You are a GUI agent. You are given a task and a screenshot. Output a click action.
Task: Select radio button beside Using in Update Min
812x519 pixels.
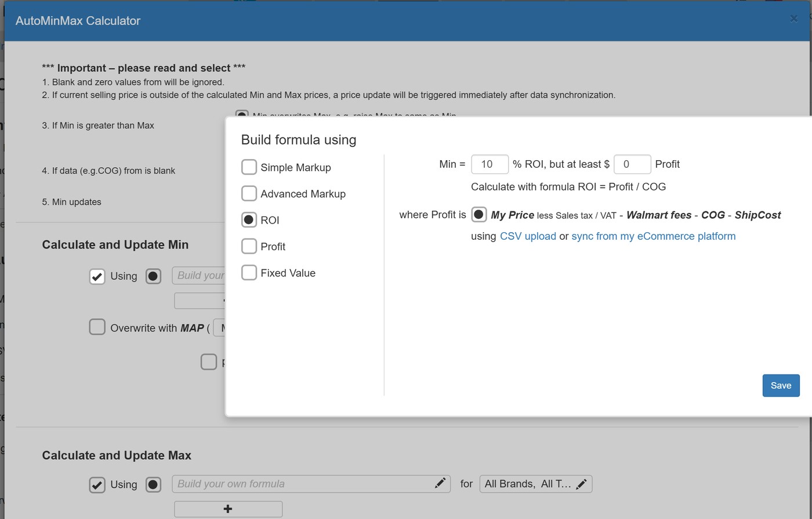153,276
